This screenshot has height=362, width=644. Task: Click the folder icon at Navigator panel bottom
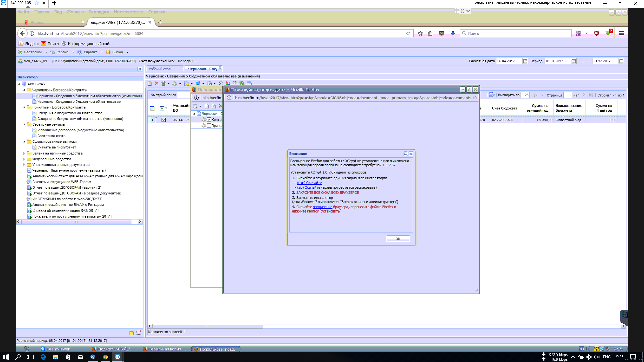click(x=131, y=333)
